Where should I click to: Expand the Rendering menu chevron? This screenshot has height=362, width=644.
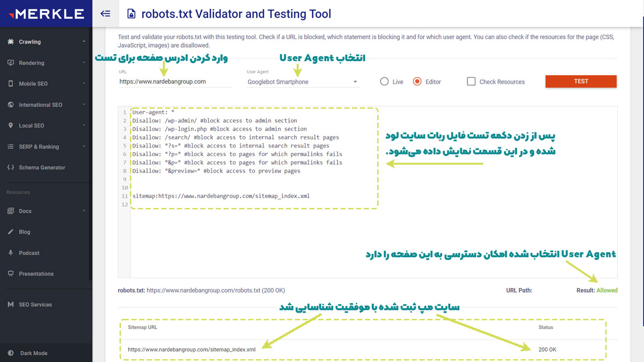(84, 63)
